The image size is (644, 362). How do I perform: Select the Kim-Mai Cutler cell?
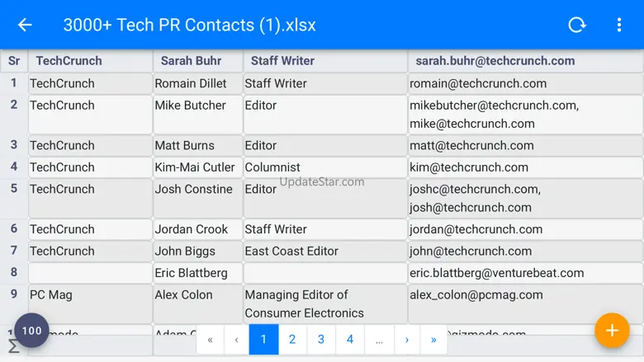[x=198, y=167]
